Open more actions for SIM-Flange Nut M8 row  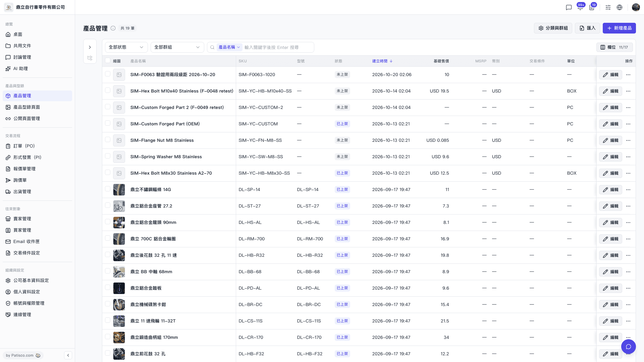point(628,140)
